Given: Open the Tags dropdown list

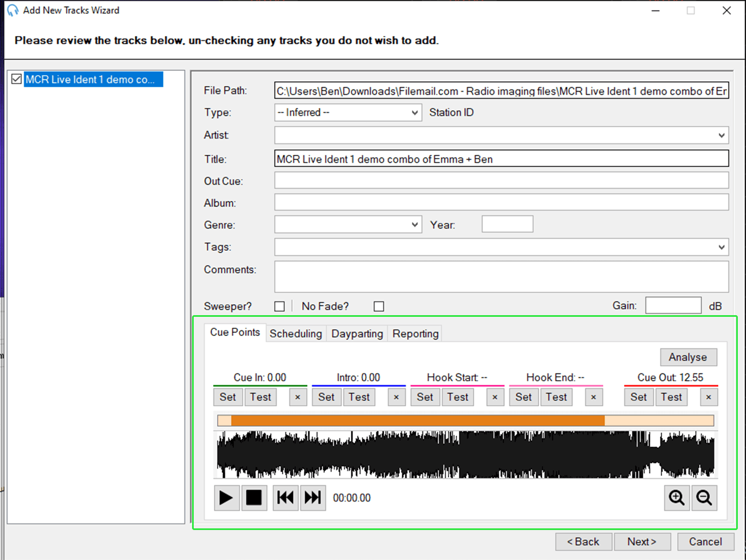Looking at the screenshot, I should coord(721,246).
